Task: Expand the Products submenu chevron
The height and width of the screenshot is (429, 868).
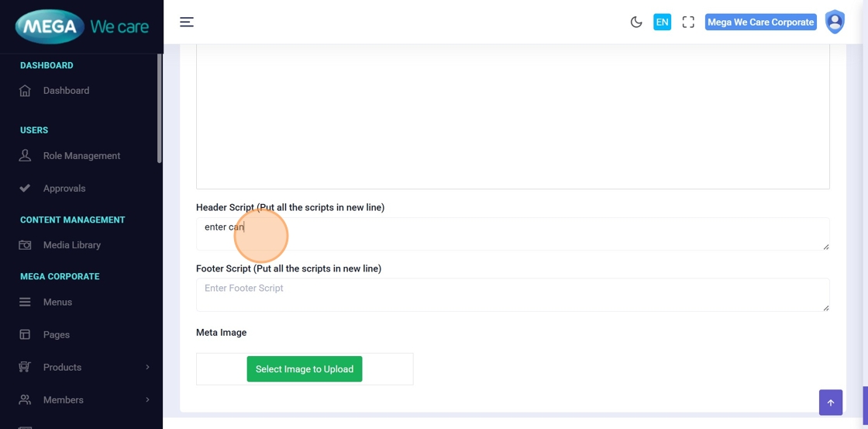Action: point(147,368)
